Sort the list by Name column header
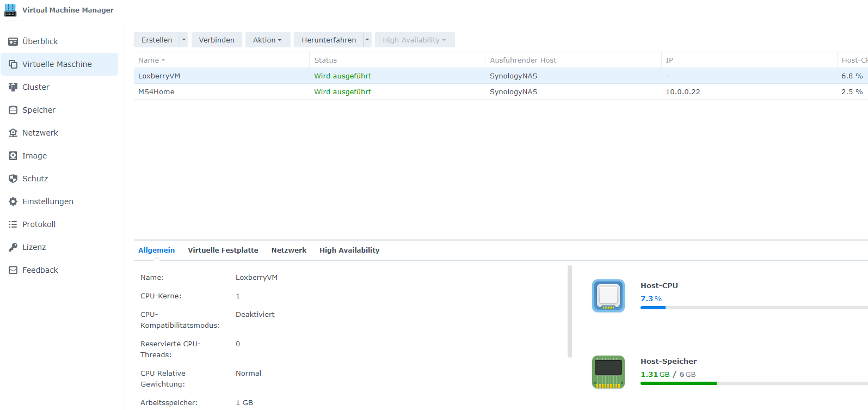Viewport: 868px width, 410px height. pos(149,60)
